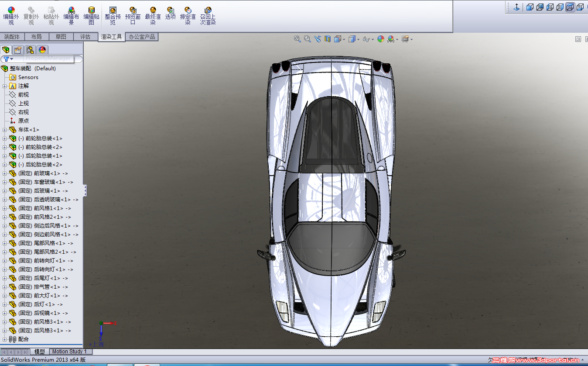This screenshot has height=366, width=588.
Task: Switch to the 评估 (Evaluate) tab
Action: [85, 37]
